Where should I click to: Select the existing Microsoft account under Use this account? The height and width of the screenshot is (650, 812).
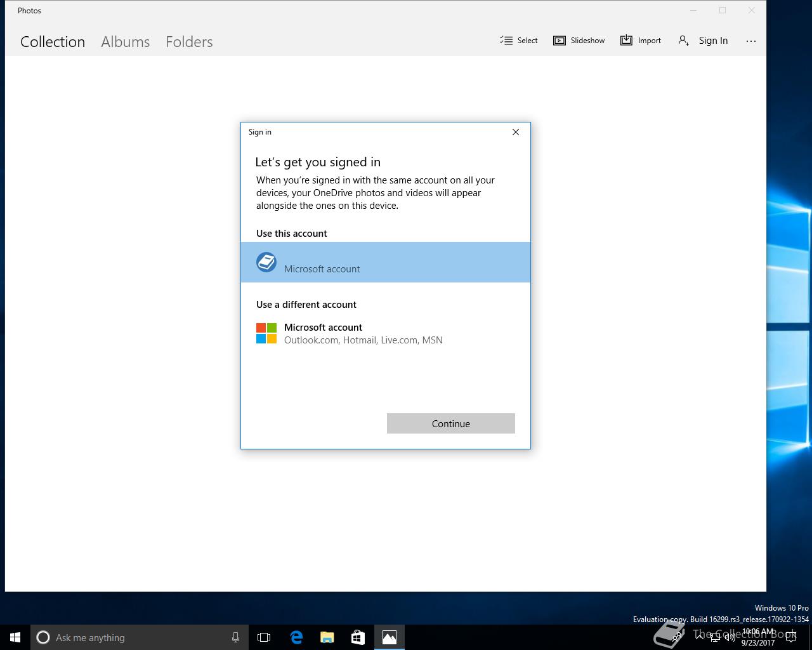[386, 262]
